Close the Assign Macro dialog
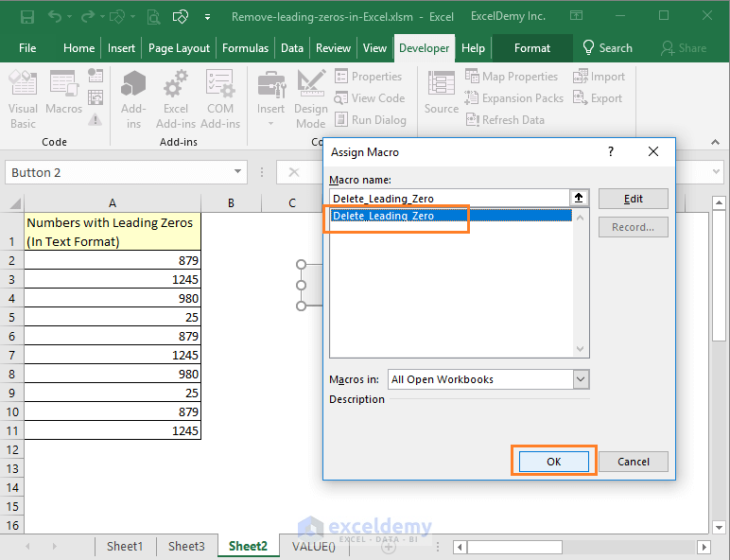Image resolution: width=730 pixels, height=560 pixels. [x=653, y=152]
